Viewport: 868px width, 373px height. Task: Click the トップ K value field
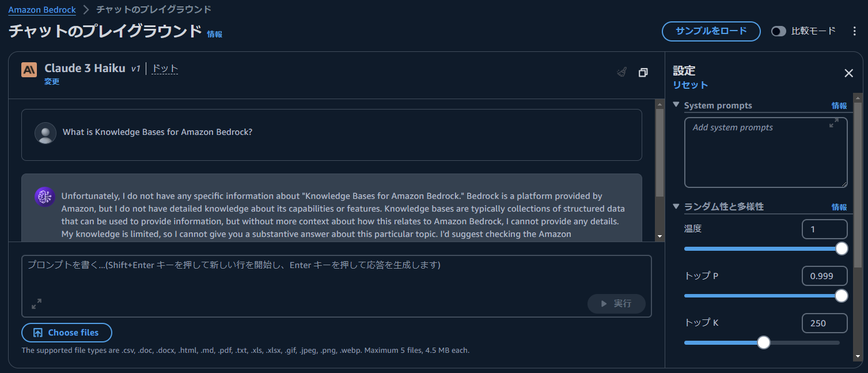click(824, 323)
